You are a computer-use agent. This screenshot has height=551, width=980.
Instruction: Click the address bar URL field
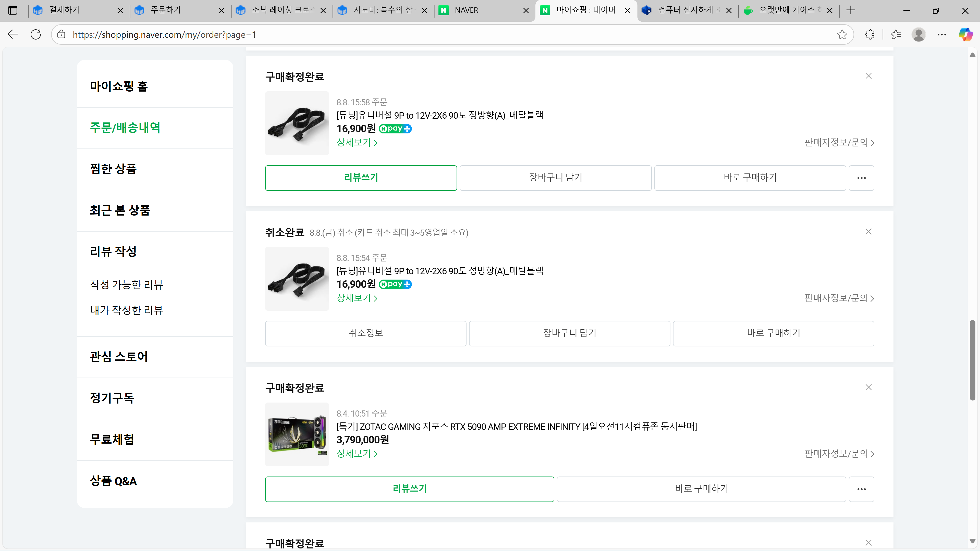coord(419,35)
